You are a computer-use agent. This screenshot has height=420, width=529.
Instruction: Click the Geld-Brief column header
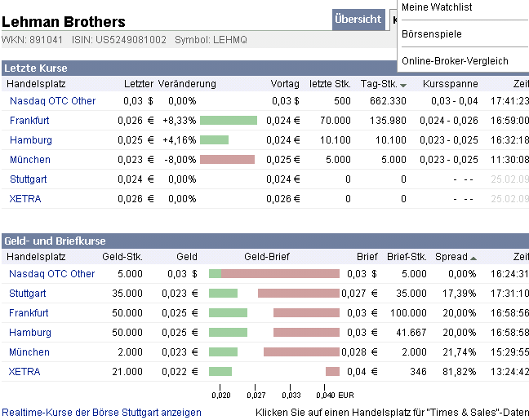[x=266, y=257]
